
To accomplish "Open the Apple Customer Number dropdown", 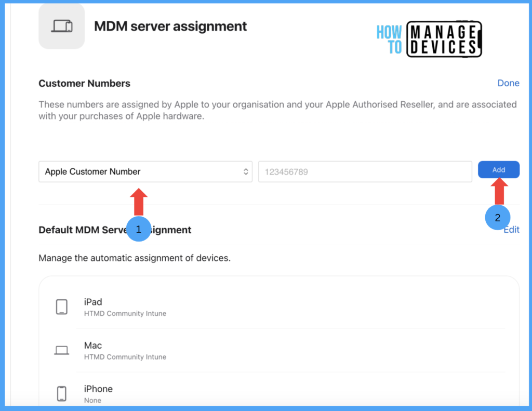I will pyautogui.click(x=145, y=172).
